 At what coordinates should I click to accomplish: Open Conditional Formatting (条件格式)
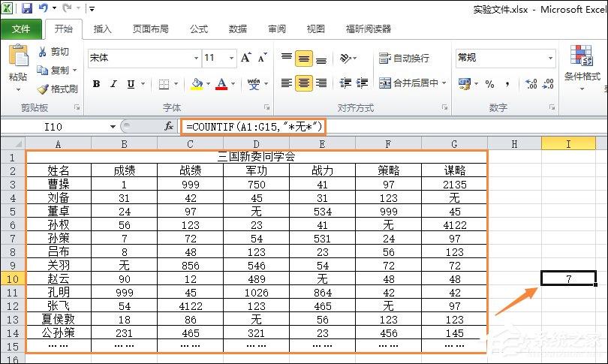pyautogui.click(x=582, y=68)
